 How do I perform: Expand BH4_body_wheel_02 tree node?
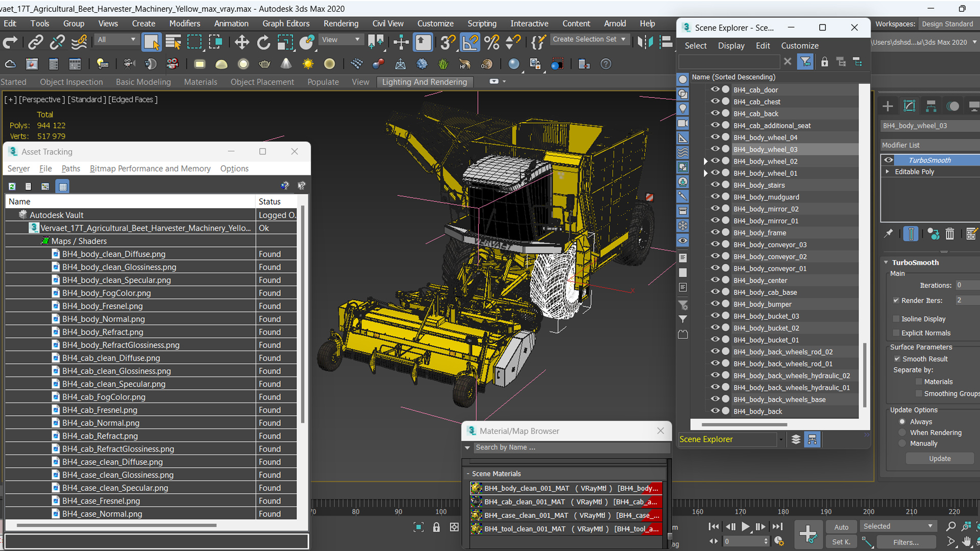click(x=705, y=161)
